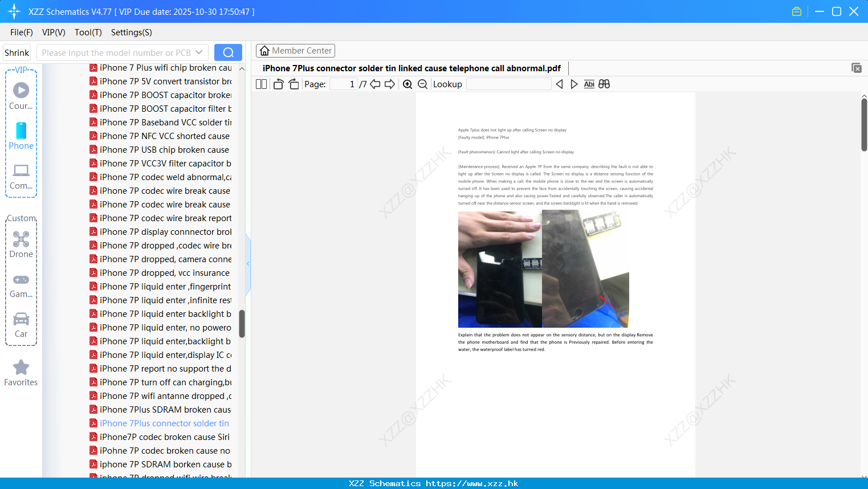Image resolution: width=868 pixels, height=489 pixels.
Task: Open iPhone 7P liquid enter, display IC file
Action: coord(161,355)
